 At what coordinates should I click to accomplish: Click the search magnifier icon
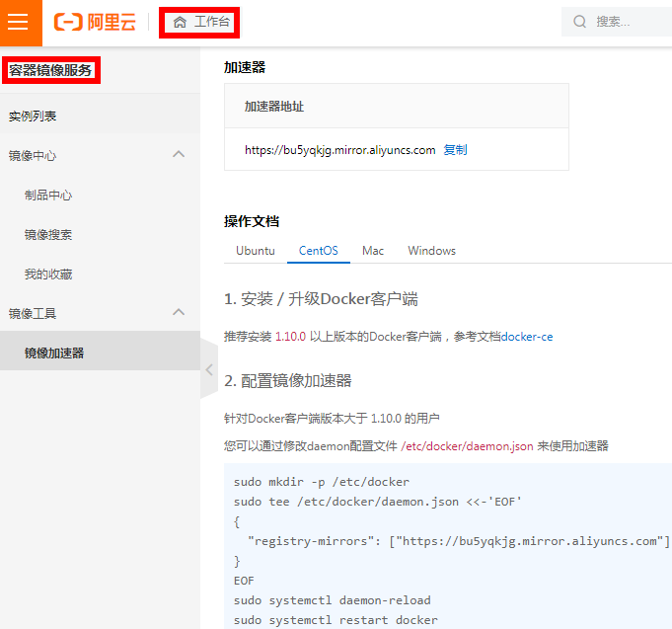pyautogui.click(x=579, y=22)
